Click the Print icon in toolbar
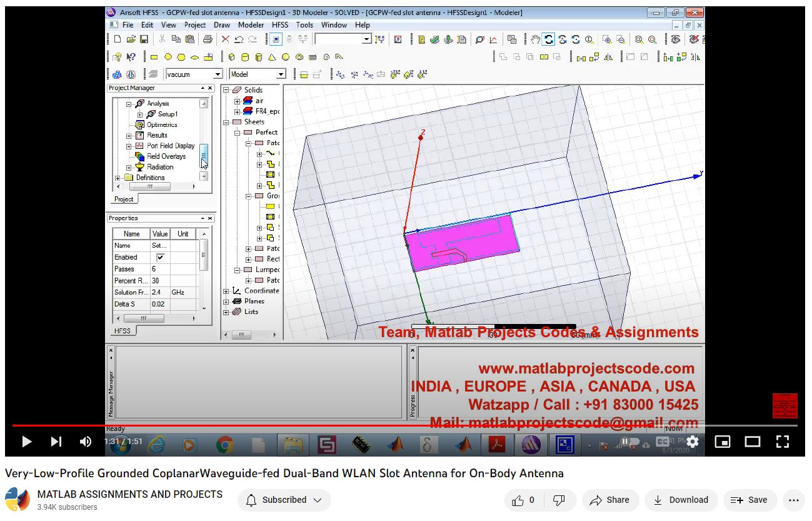The image size is (812, 521). [x=208, y=39]
